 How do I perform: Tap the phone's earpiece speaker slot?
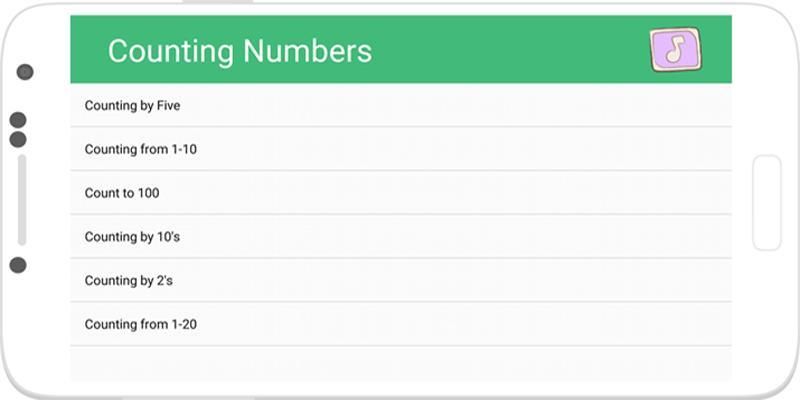[22, 200]
